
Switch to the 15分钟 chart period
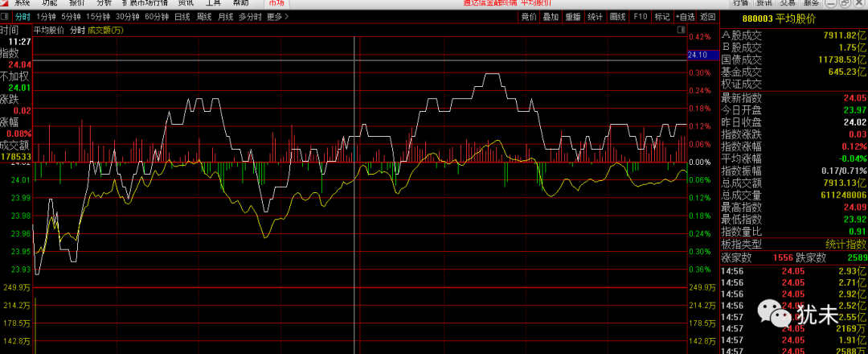pyautogui.click(x=97, y=17)
